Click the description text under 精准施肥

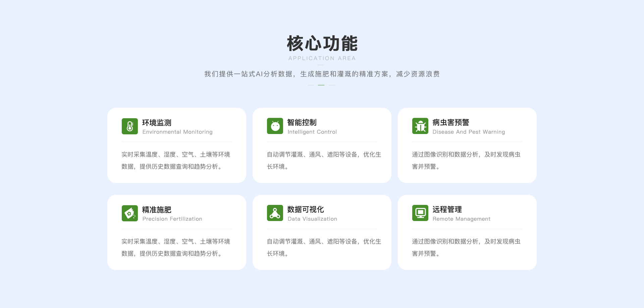point(176,248)
